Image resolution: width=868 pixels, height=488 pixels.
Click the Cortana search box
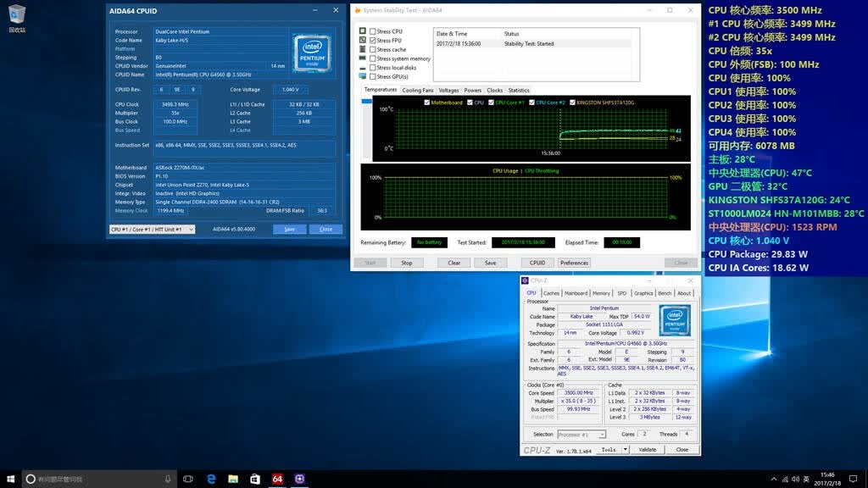100,479
